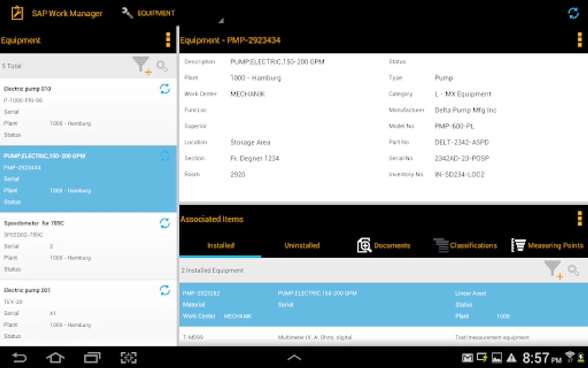
Task: Select the Manufacturer value Delta Pump Mfg Inc
Action: tap(465, 110)
